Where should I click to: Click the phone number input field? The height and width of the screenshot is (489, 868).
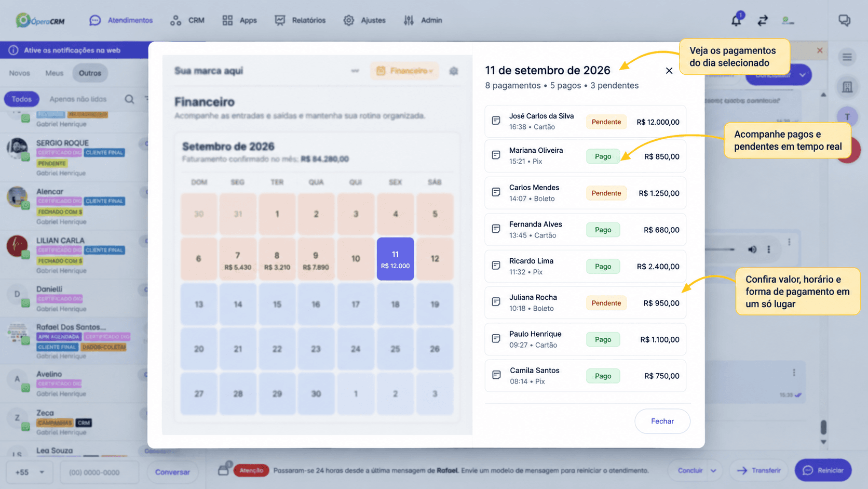100,472
